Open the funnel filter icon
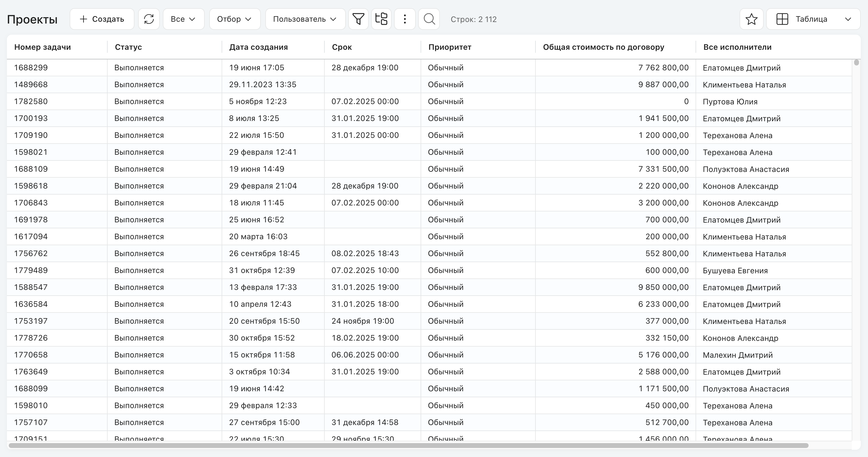 [x=358, y=19]
